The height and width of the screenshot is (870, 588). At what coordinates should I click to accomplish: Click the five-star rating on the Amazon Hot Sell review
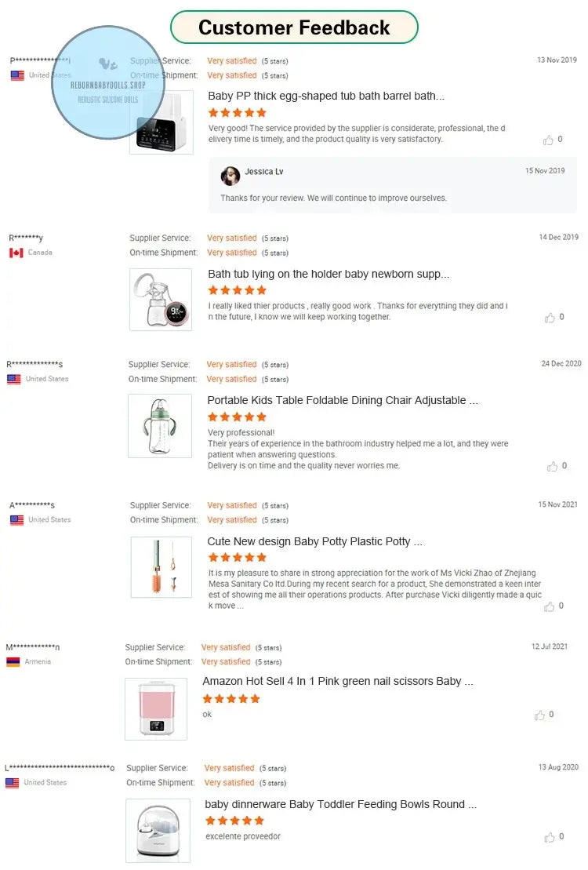[x=230, y=699]
